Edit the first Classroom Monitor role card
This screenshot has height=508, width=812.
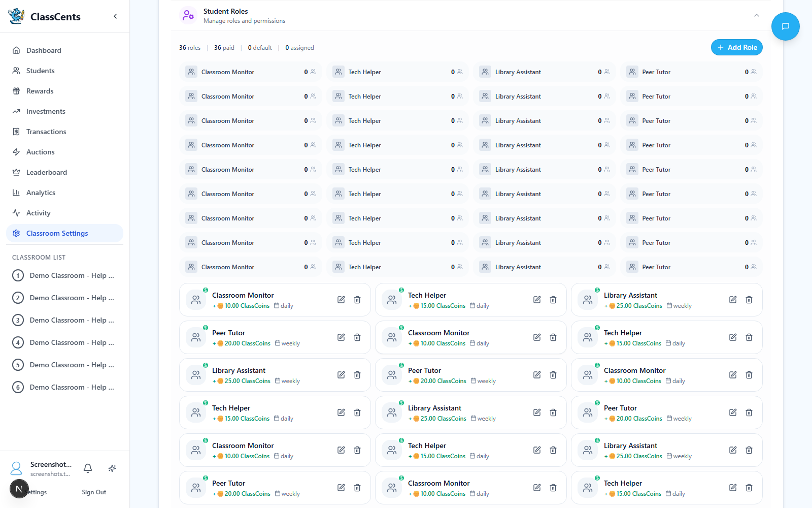click(x=341, y=300)
